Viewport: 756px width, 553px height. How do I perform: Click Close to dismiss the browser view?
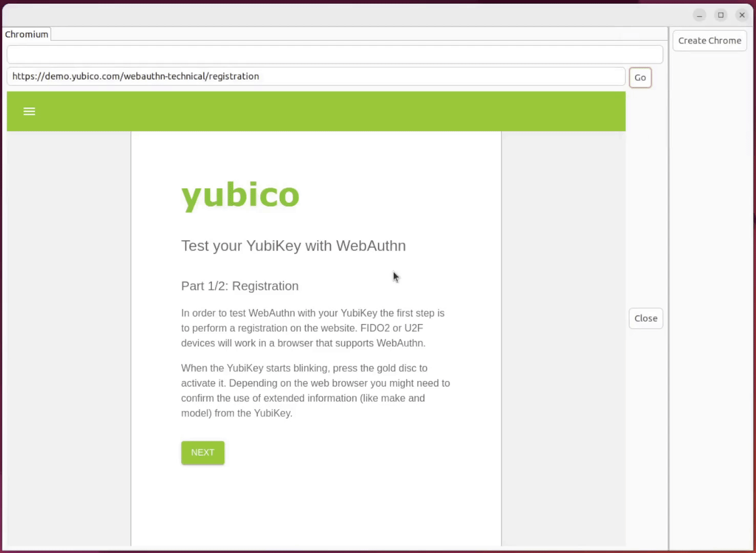[x=645, y=318]
